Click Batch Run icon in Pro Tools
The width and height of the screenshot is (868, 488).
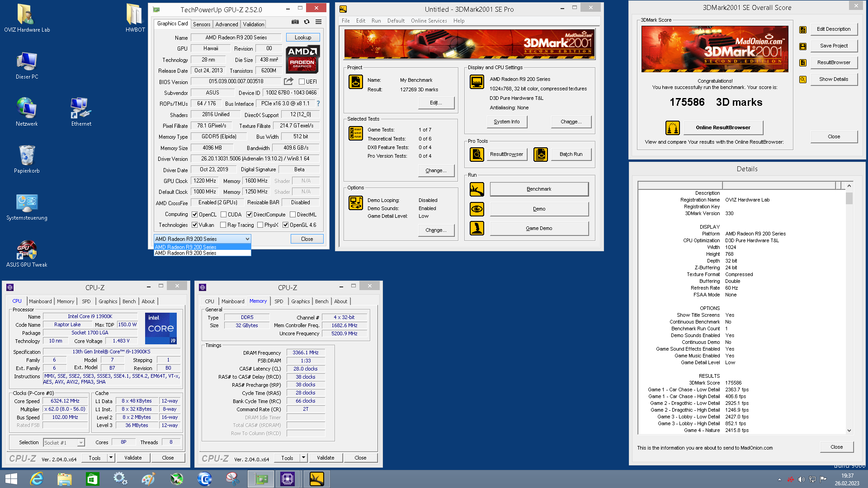[541, 155]
